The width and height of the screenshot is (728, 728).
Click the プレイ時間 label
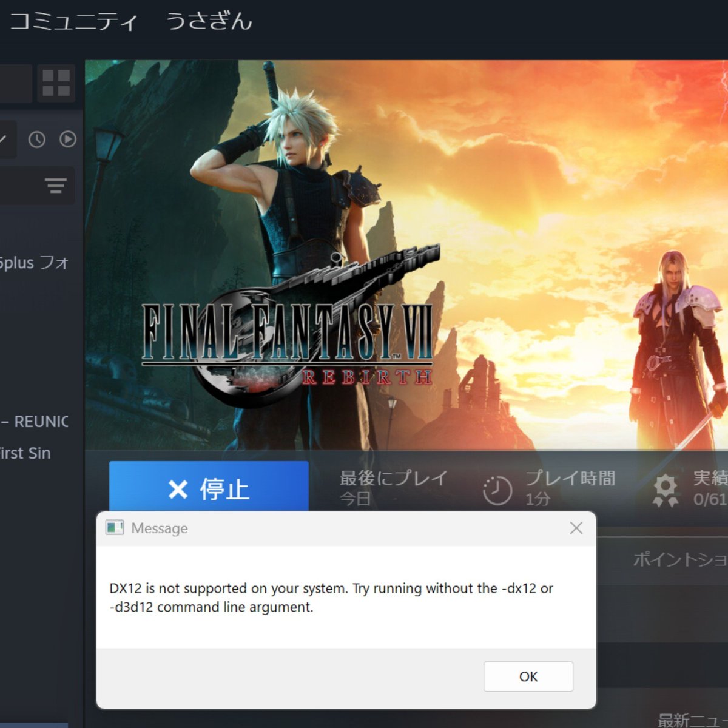point(570,478)
